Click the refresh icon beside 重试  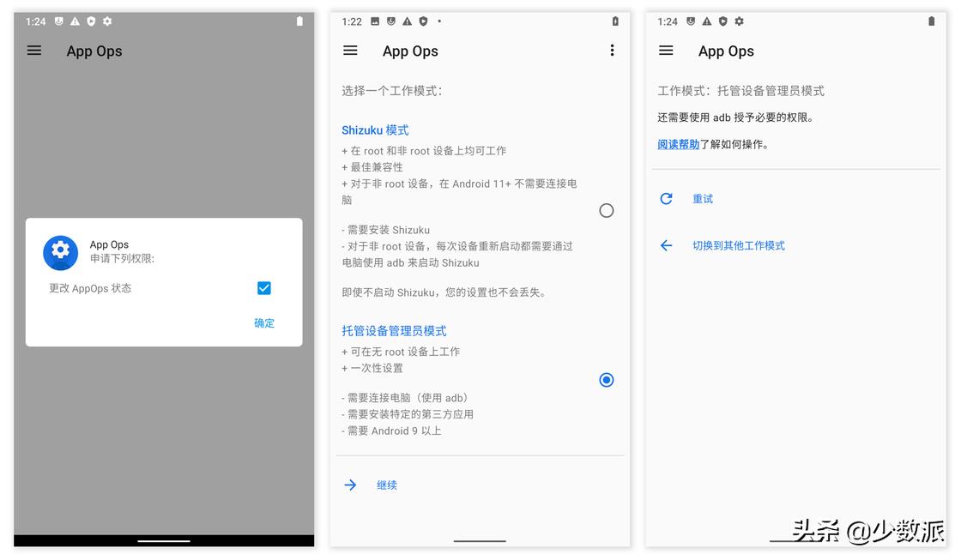666,198
